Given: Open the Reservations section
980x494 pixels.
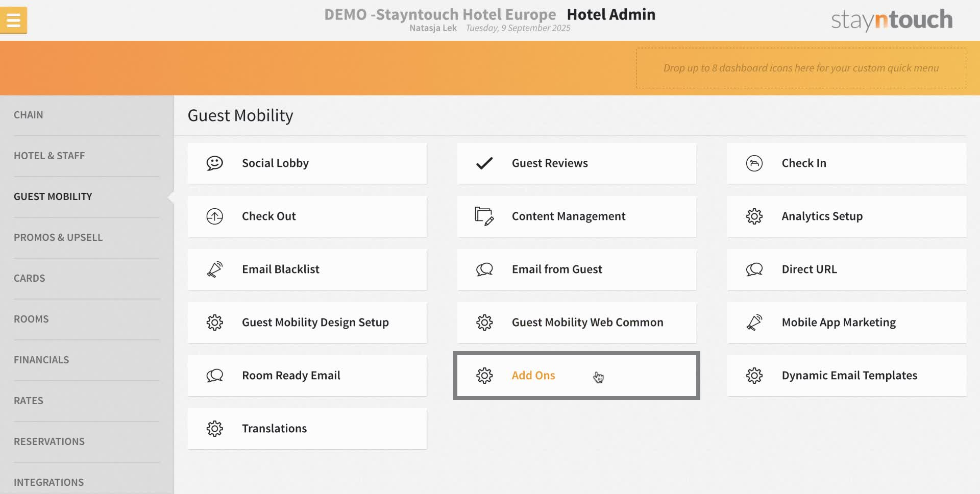Looking at the screenshot, I should point(87,441).
